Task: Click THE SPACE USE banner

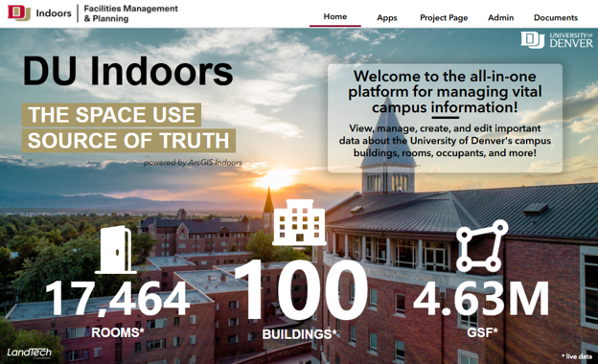Action: (x=111, y=115)
